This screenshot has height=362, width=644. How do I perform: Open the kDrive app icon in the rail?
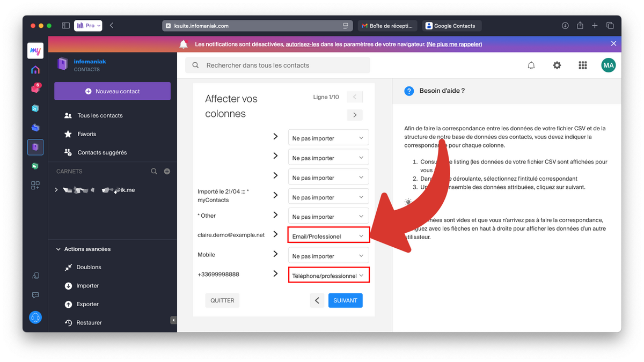(35, 128)
